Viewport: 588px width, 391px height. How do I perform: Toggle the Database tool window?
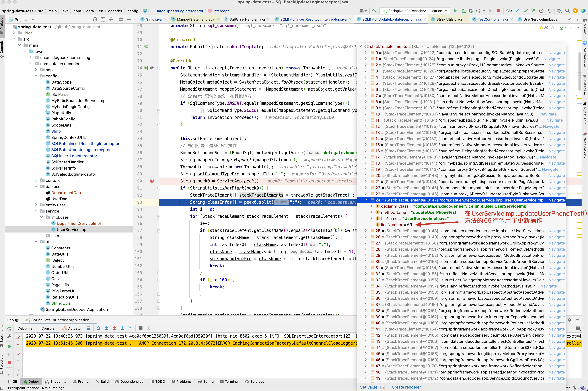(x=585, y=85)
